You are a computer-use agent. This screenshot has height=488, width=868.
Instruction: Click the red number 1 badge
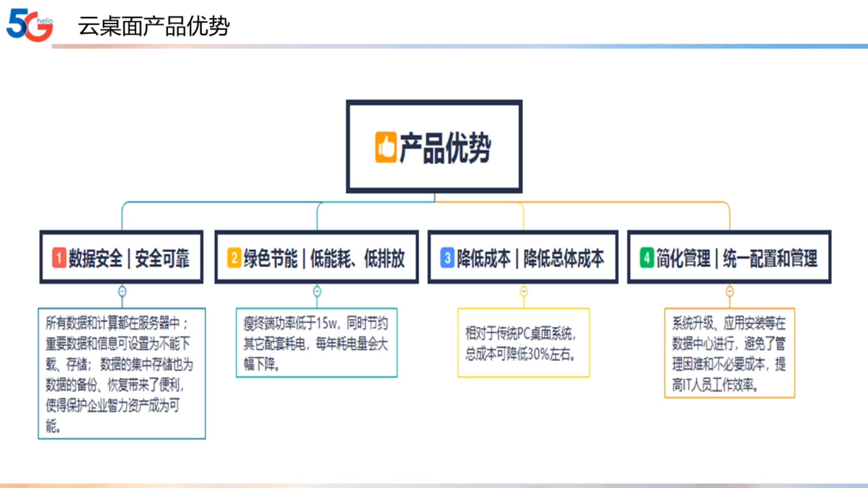59,258
